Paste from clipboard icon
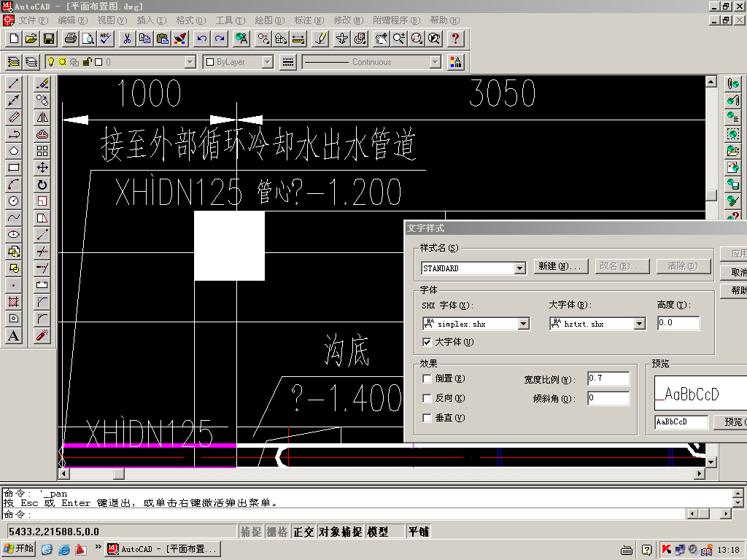 [x=163, y=39]
